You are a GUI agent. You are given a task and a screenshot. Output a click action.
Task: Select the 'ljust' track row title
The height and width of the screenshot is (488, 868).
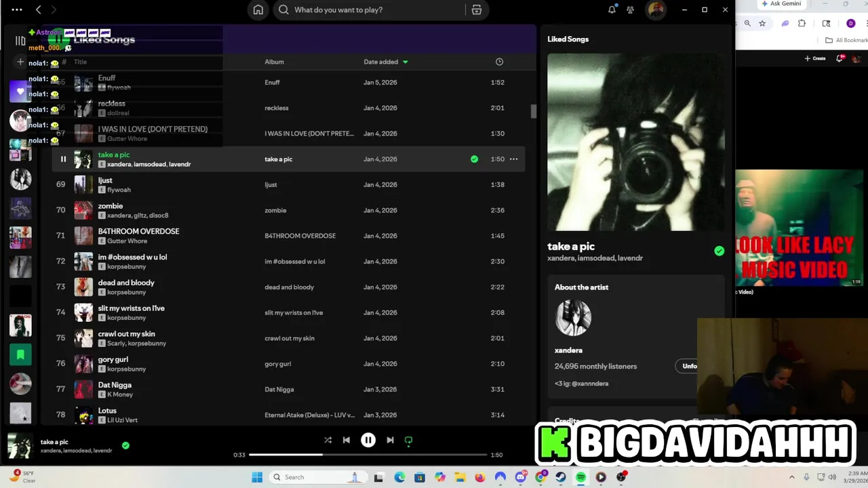(x=105, y=180)
